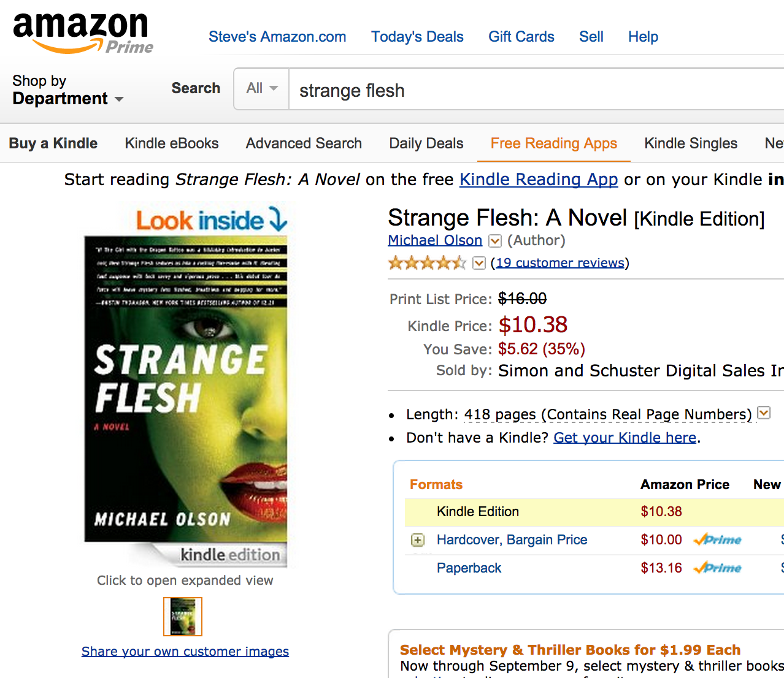Switch to the Free Reading Apps tab
This screenshot has width=784, height=678.
(553, 143)
